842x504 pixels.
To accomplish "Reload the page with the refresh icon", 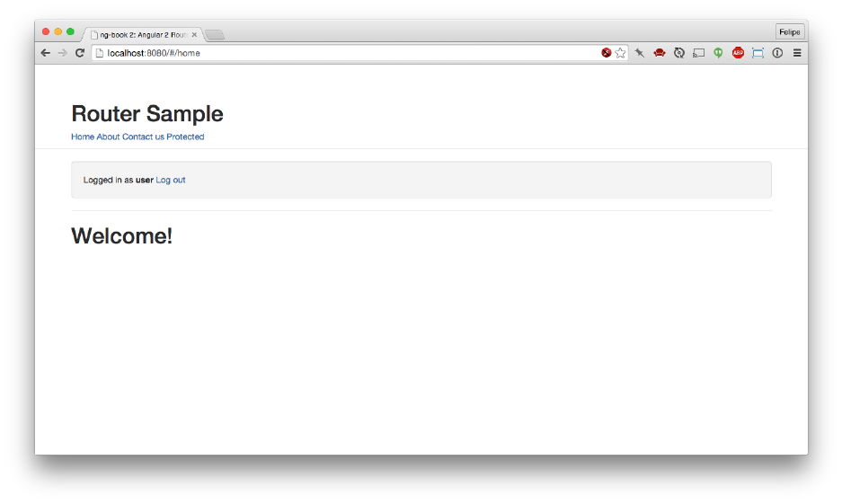I will click(x=80, y=53).
